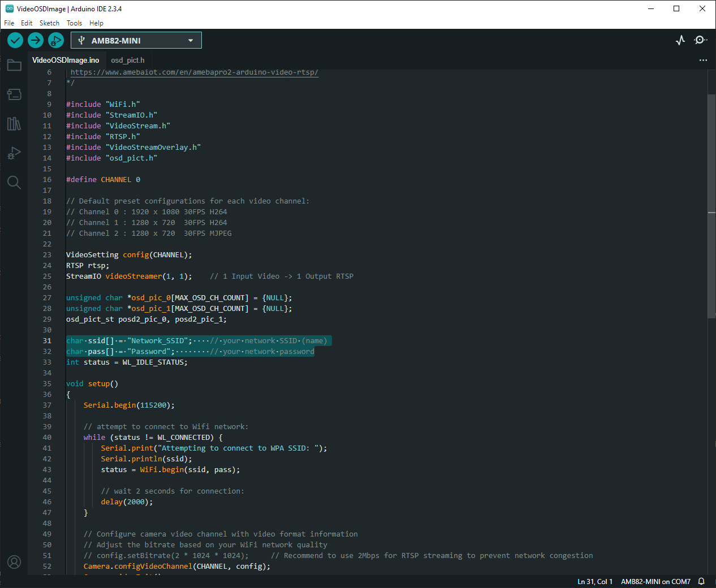Open the editor tabs more-actions ellipsis menu

coord(703,60)
